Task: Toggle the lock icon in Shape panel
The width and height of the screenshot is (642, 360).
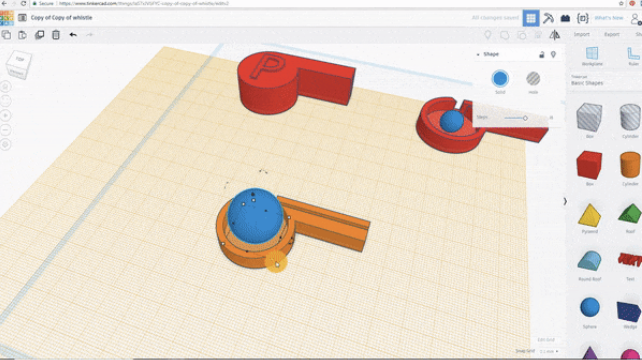Action: [541, 54]
